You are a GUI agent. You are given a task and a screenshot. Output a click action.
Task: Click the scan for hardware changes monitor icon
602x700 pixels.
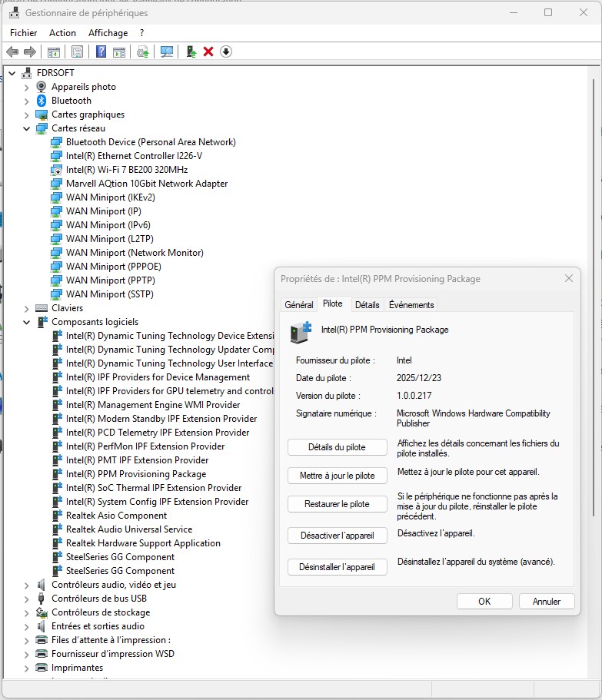[x=166, y=51]
